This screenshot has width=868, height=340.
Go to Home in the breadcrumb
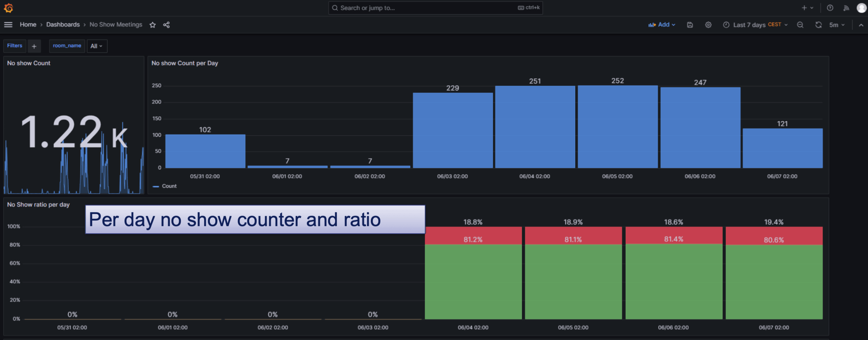(28, 25)
